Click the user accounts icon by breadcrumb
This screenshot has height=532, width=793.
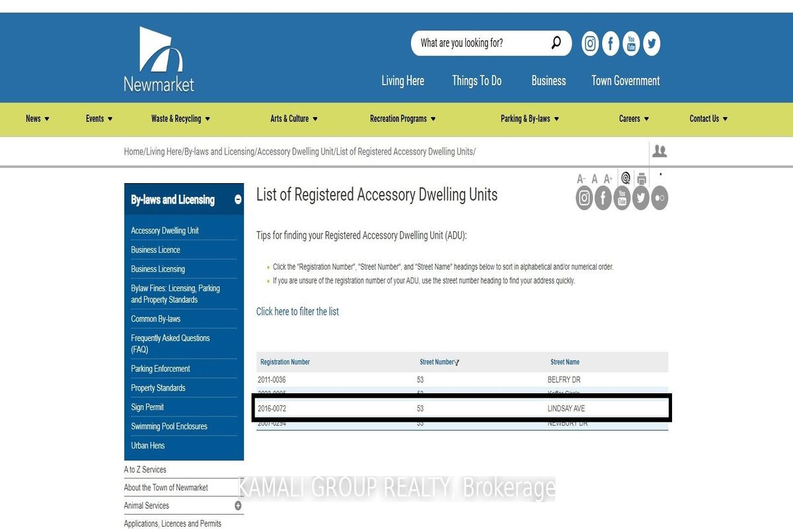pyautogui.click(x=660, y=151)
